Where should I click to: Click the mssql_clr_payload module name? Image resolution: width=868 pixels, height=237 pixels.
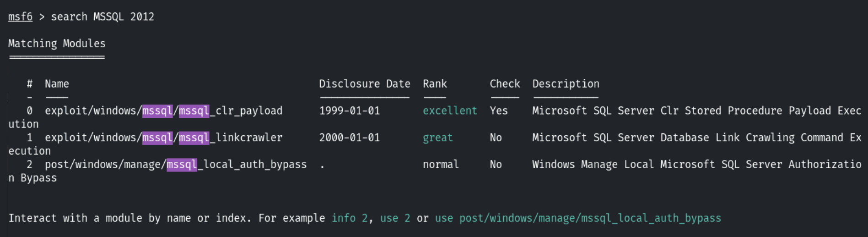[164, 111]
